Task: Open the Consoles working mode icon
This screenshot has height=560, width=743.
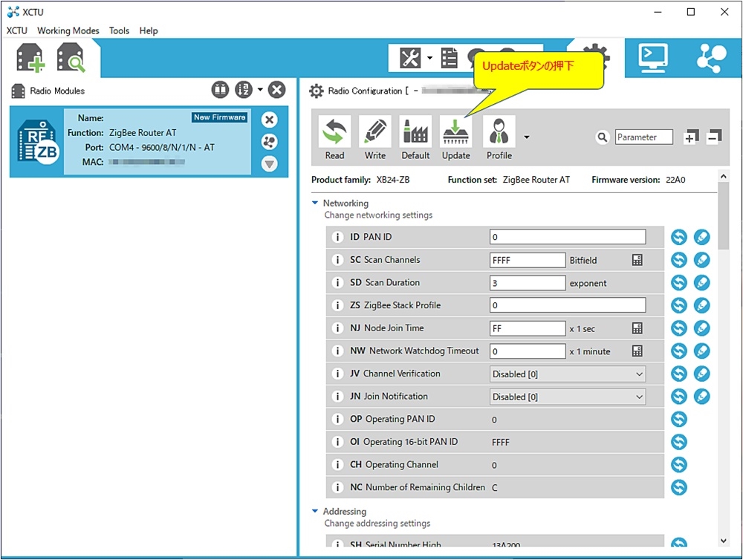Action: (652, 58)
